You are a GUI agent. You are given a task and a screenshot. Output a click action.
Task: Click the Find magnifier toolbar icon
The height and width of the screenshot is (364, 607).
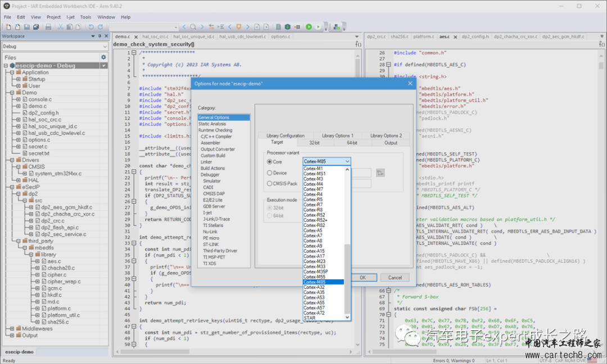193,27
